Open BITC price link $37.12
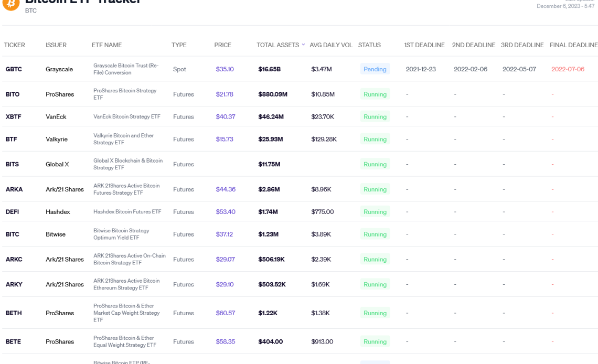Image resolution: width=598 pixels, height=364 pixels. pyautogui.click(x=225, y=234)
